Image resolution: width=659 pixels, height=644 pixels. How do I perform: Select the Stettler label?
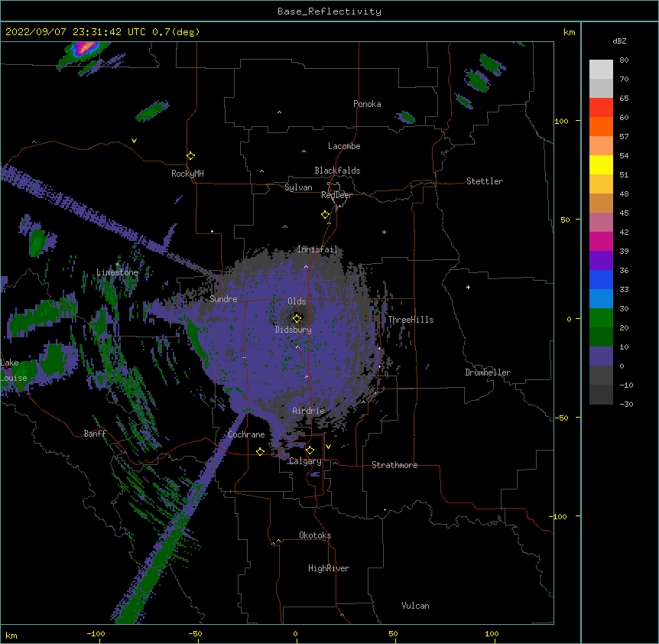485,181
